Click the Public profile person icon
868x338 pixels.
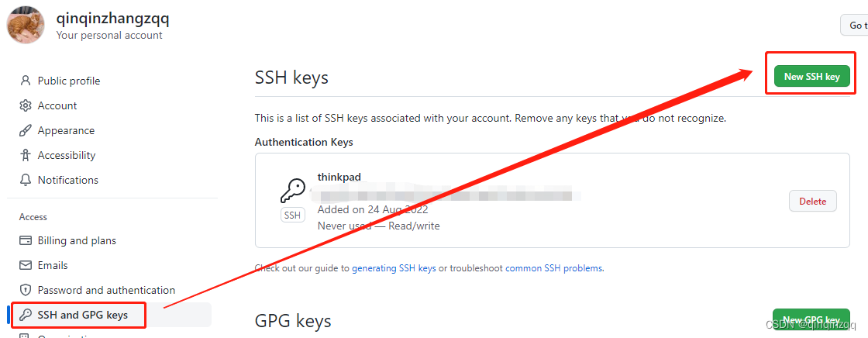click(26, 81)
